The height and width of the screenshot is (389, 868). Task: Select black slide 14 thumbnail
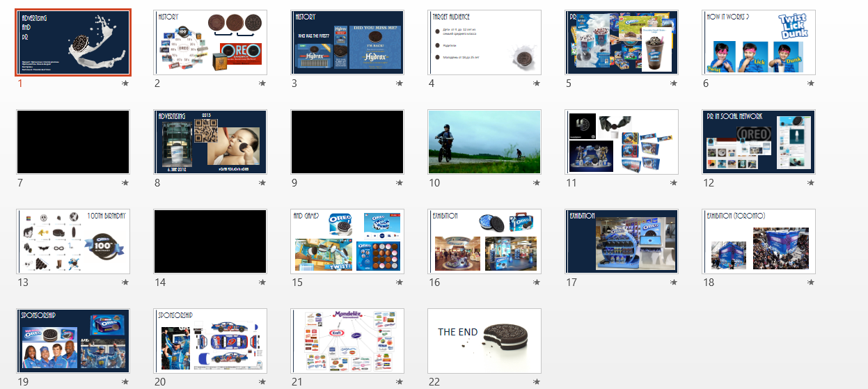click(x=211, y=241)
